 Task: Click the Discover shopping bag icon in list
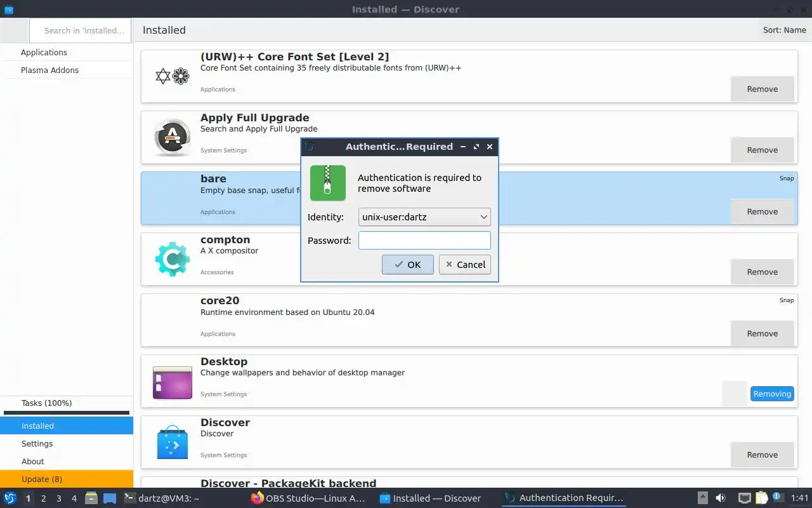coord(173,443)
